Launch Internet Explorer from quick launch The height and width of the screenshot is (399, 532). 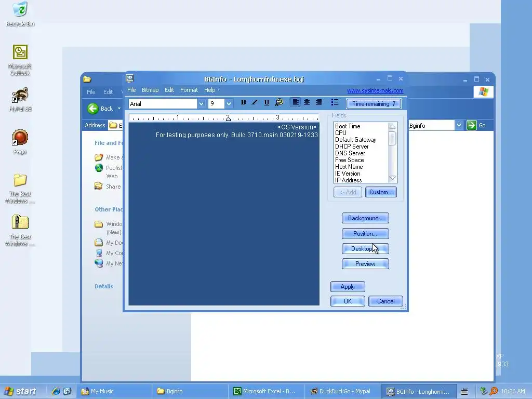[56, 391]
